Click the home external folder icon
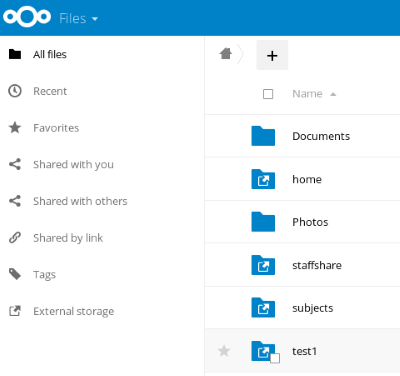 (x=263, y=179)
